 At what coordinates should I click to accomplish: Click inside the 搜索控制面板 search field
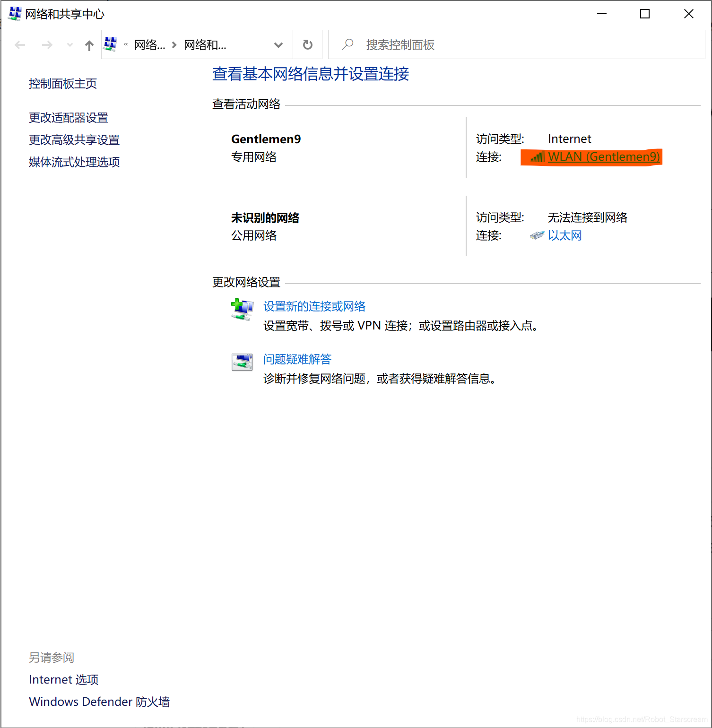(425, 44)
